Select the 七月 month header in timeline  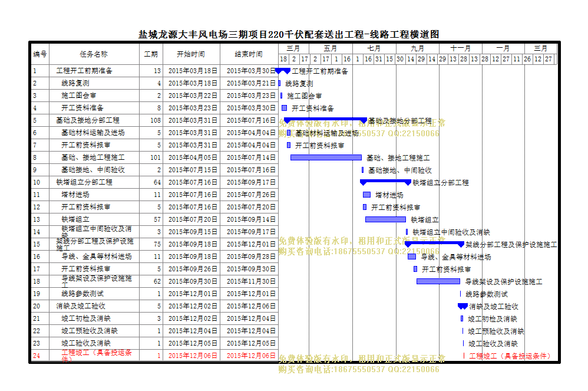[374, 48]
